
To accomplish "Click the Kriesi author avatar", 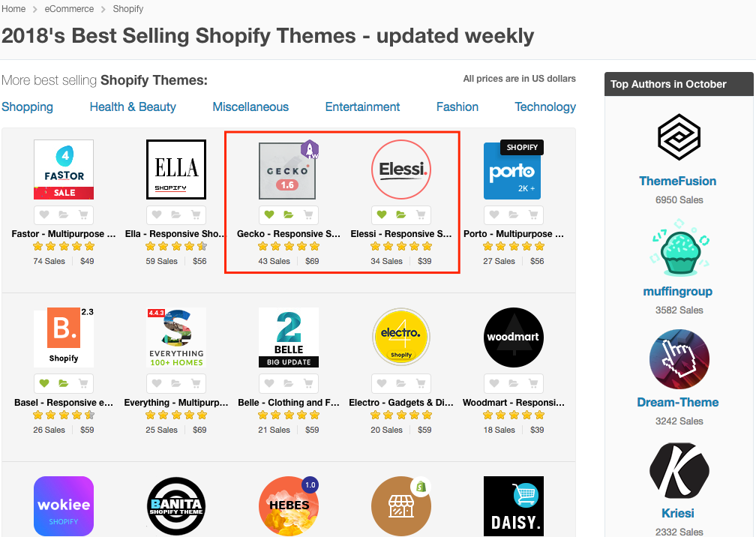I will point(679,470).
